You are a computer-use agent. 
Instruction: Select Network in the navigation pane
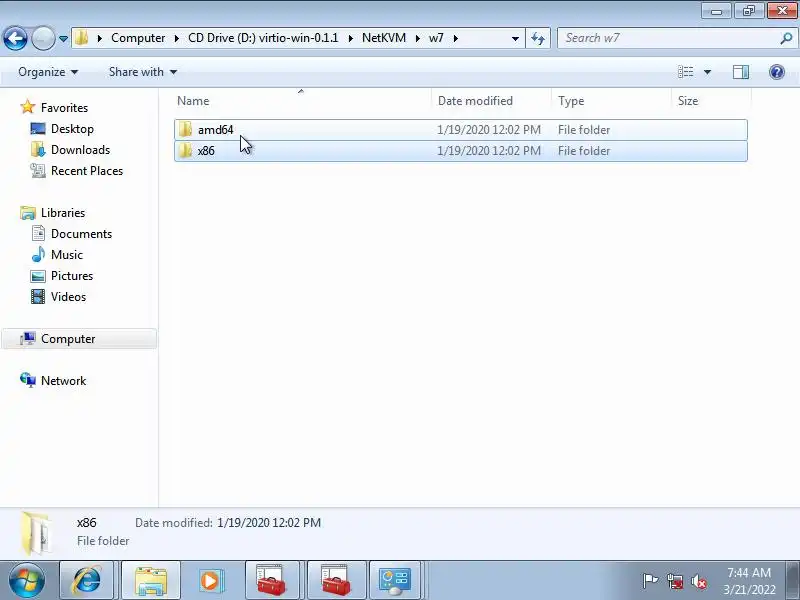[63, 381]
